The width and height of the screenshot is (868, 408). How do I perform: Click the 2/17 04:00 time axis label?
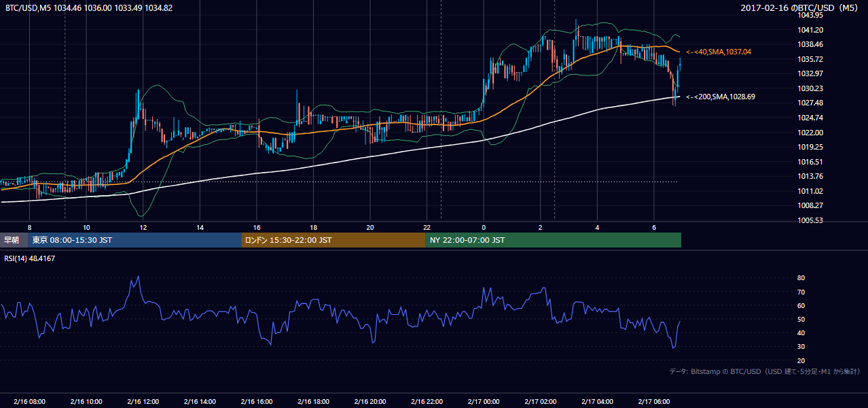[x=598, y=402]
